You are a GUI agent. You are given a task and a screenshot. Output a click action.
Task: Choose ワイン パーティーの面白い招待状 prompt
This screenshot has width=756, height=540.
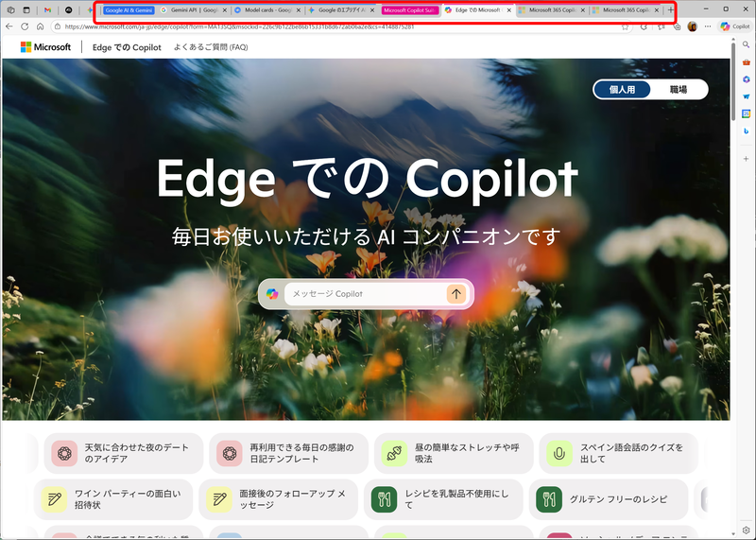[113, 499]
